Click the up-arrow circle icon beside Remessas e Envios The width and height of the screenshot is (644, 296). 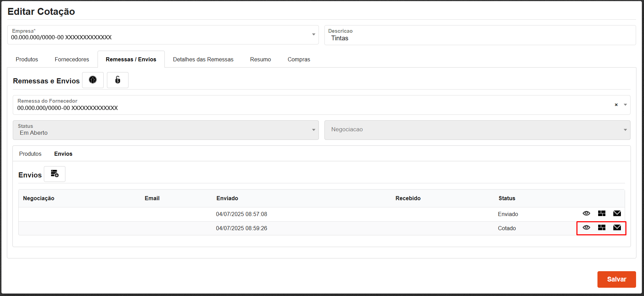click(x=93, y=80)
